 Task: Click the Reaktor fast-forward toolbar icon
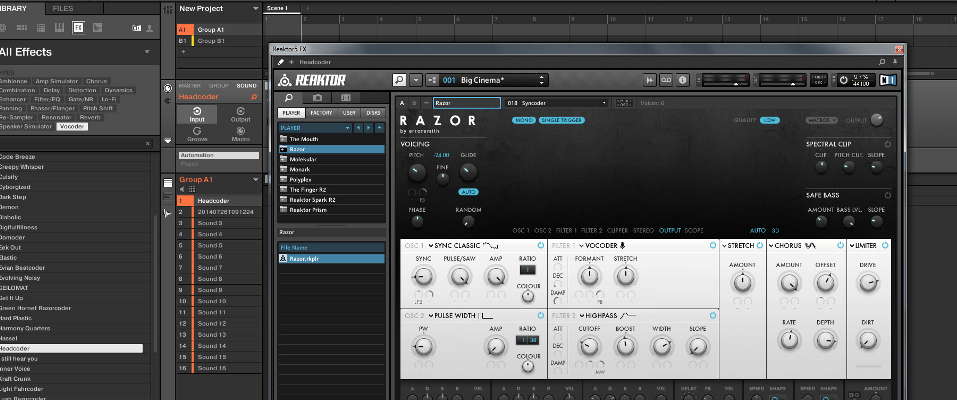click(649, 80)
